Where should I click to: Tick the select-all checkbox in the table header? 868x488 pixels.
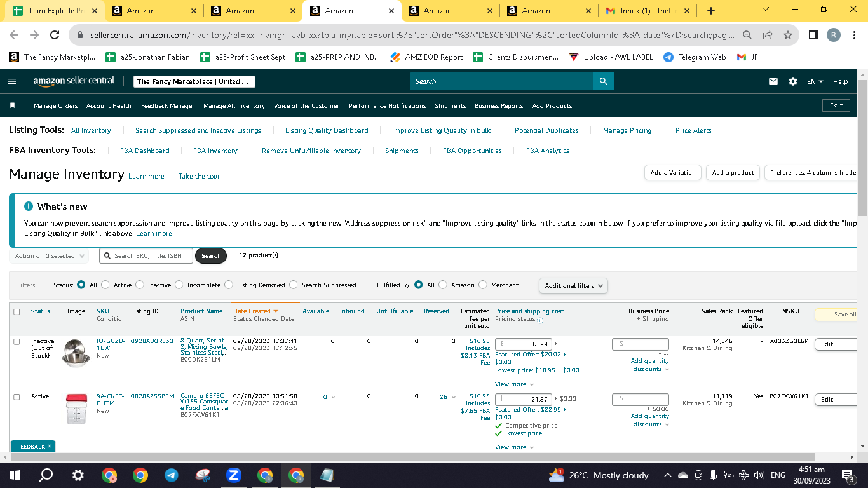(x=17, y=311)
